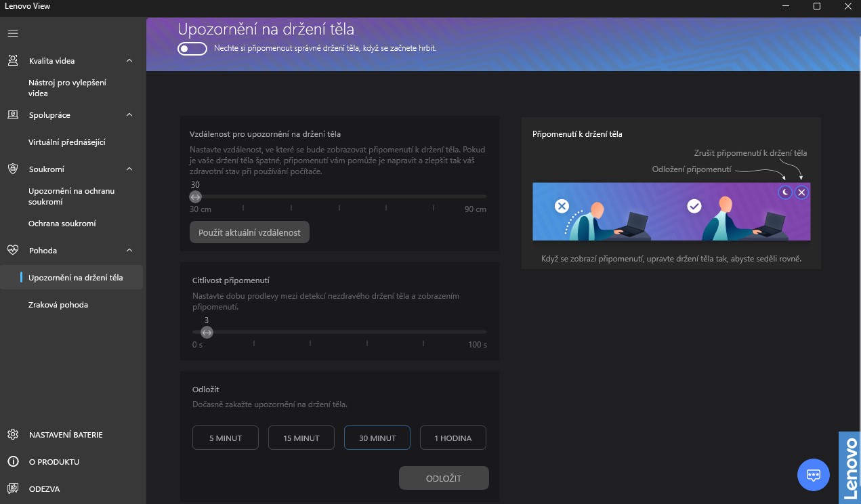Click the hamburger menu icon
This screenshot has width=861, height=504.
(x=13, y=33)
